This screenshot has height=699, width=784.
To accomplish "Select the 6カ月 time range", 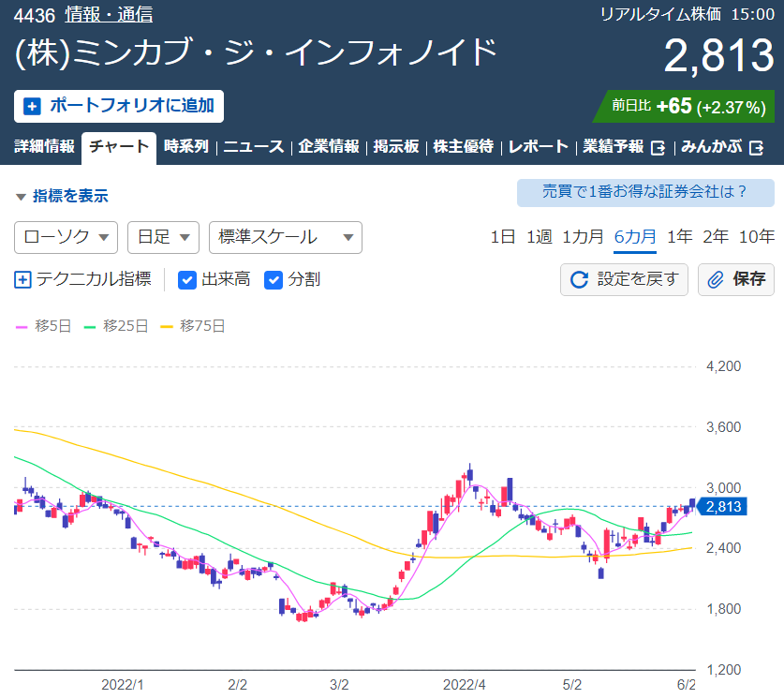I will pos(635,236).
